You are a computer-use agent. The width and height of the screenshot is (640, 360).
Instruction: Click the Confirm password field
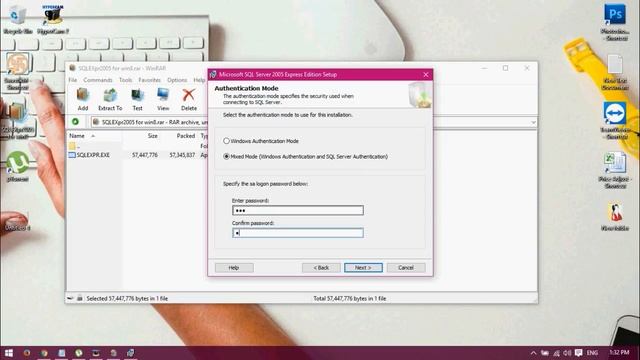pos(298,233)
